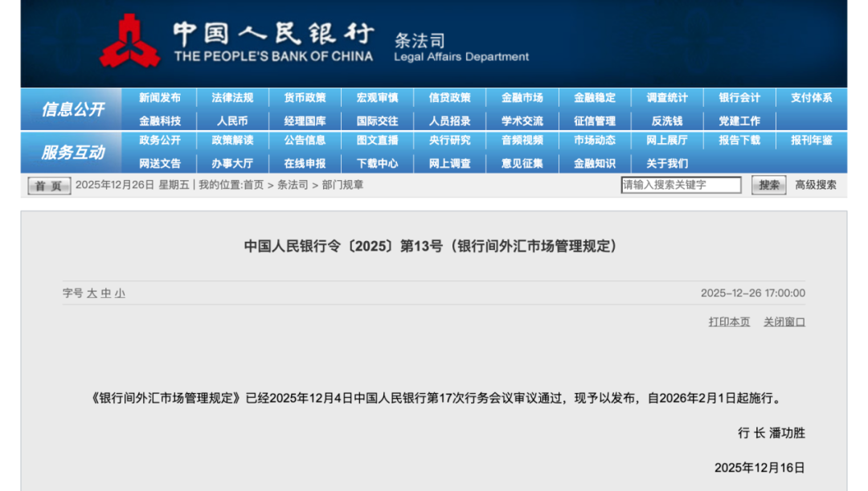Set font size to 中
Screen dimensions: 868x491
(105, 293)
